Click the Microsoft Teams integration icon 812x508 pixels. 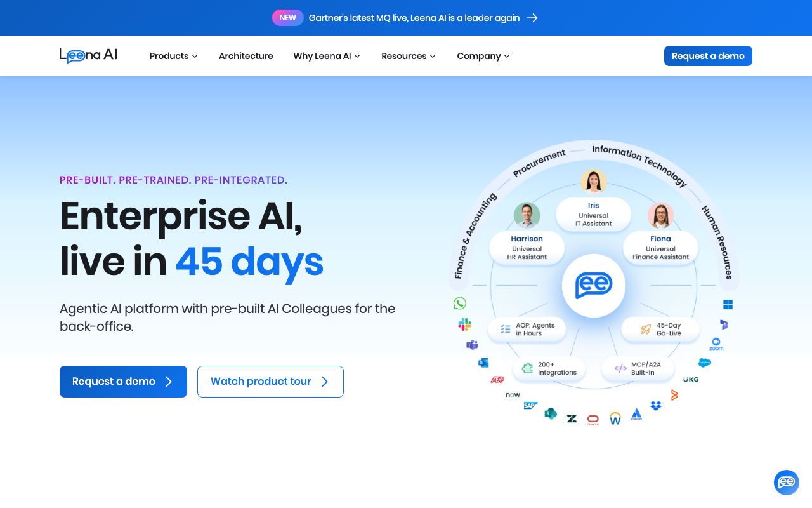(472, 345)
